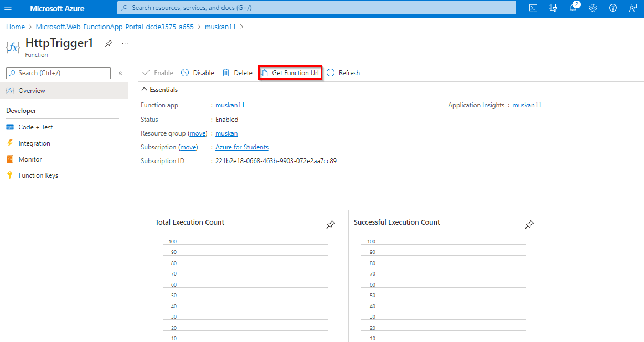Image resolution: width=644 pixels, height=342 pixels.
Task: Open the more options ellipsis beside HttpTrigger1
Action: pos(125,43)
